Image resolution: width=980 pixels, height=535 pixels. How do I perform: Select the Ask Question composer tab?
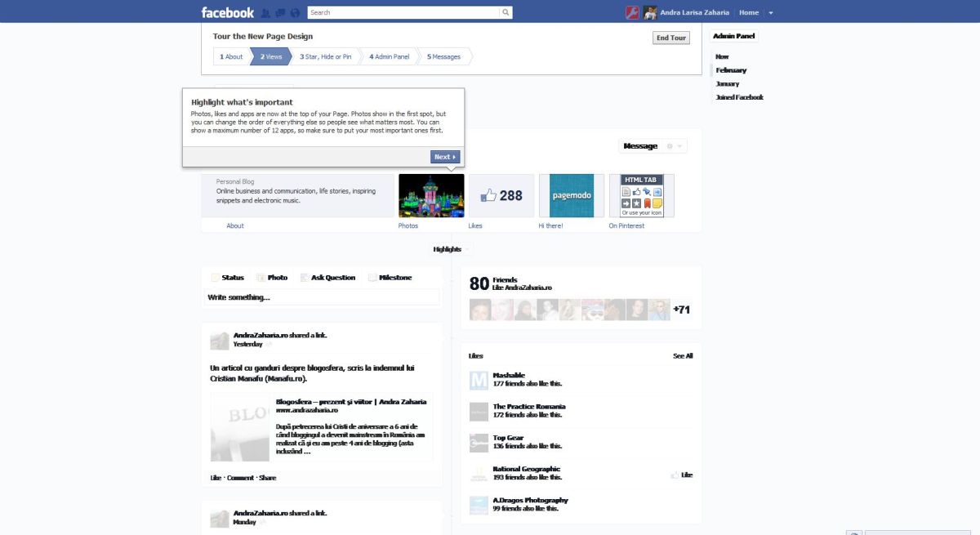[x=328, y=278]
